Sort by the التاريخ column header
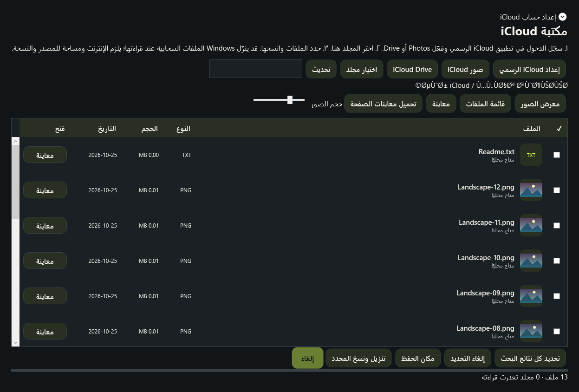 (107, 129)
